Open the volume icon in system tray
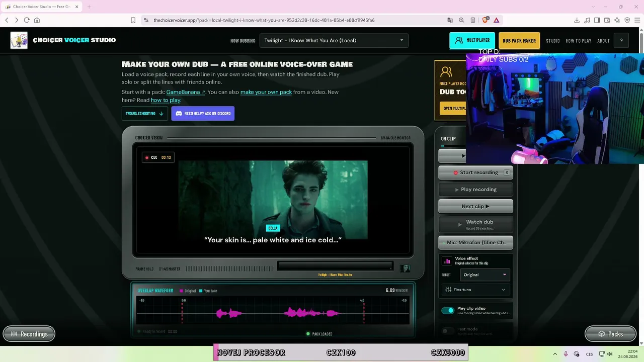 tap(609, 354)
